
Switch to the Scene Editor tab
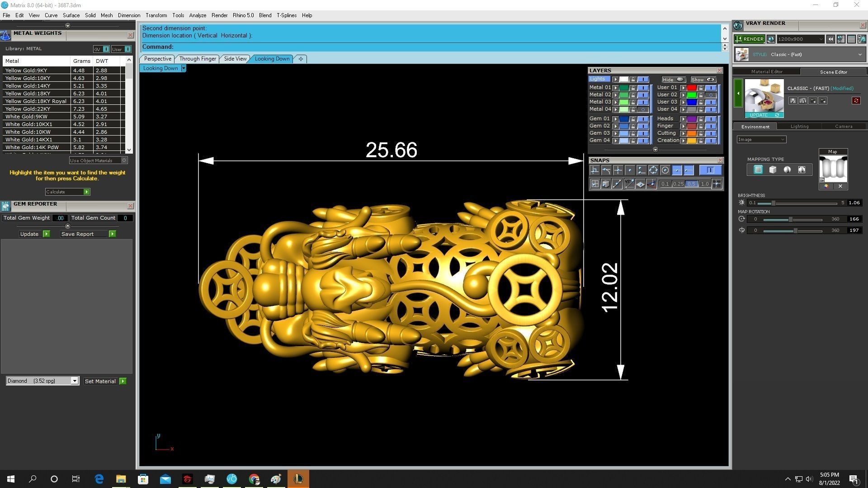pyautogui.click(x=833, y=72)
